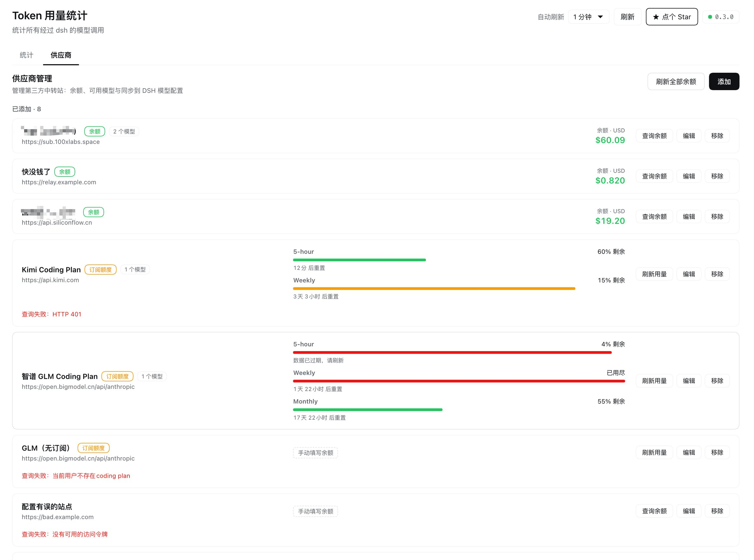This screenshot has width=754, height=560.
Task: Edit the 配置有误的站点 provider
Action: pos(689,511)
